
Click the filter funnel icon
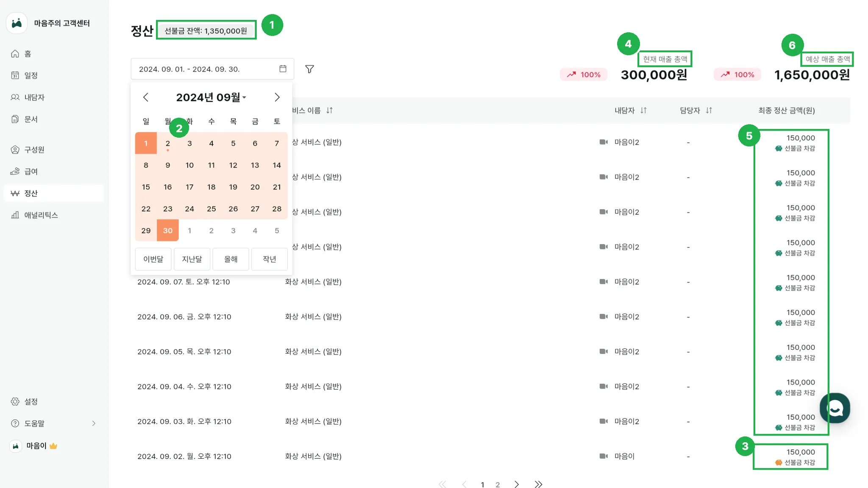[309, 69]
